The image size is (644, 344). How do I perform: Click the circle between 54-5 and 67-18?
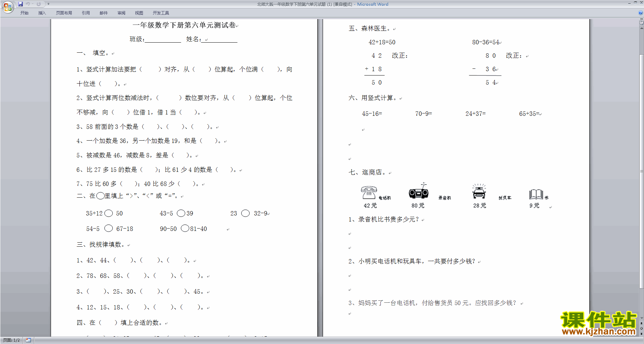[x=109, y=229]
